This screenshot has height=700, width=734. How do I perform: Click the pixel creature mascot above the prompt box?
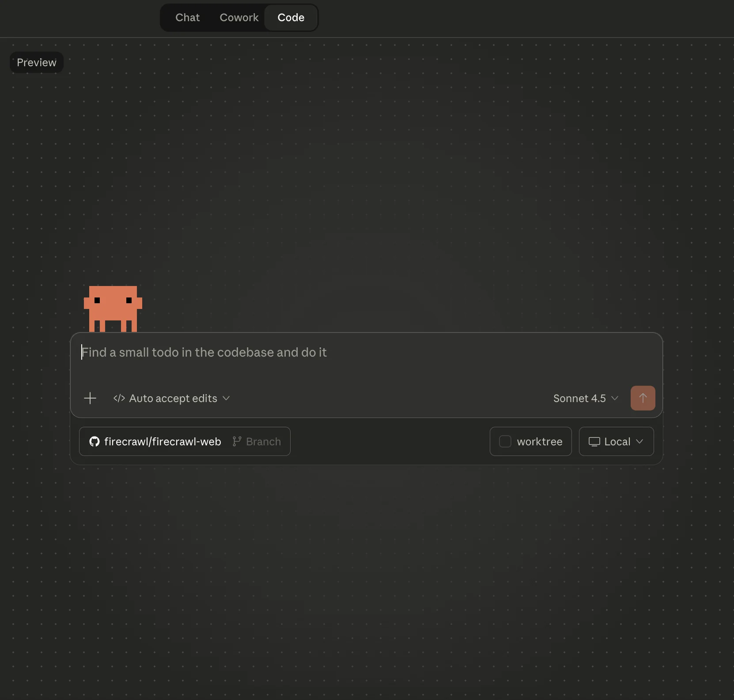click(113, 308)
